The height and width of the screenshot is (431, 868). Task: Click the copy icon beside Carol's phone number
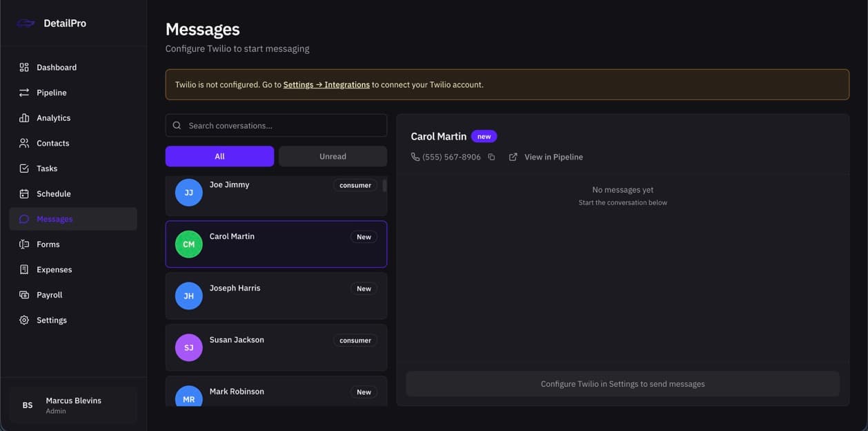coord(491,157)
